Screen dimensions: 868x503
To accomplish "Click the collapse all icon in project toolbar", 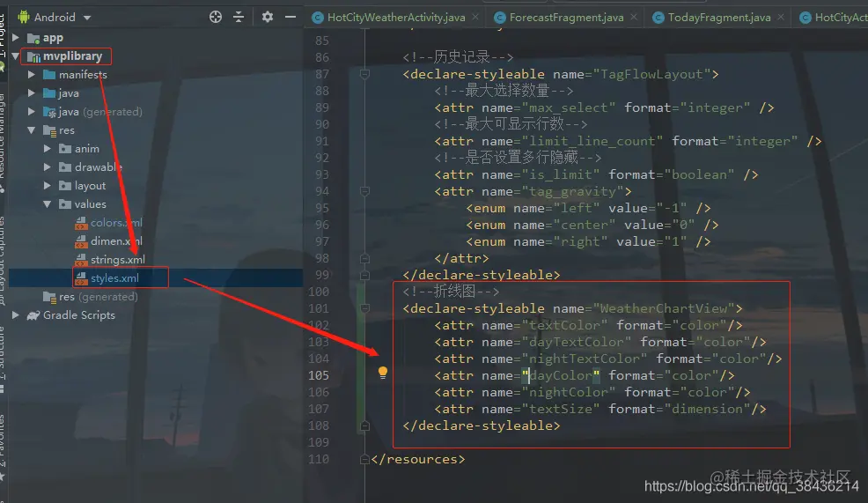I will coord(239,17).
